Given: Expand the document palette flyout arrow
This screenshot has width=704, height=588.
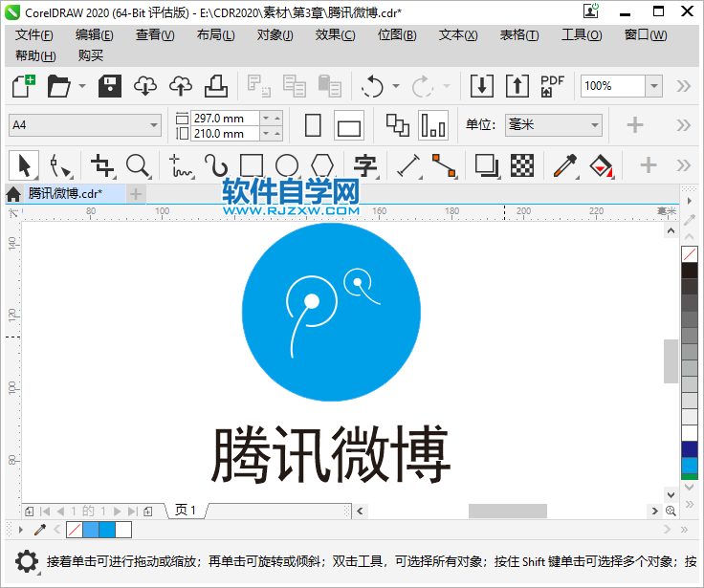Looking at the screenshot, I should (21, 530).
